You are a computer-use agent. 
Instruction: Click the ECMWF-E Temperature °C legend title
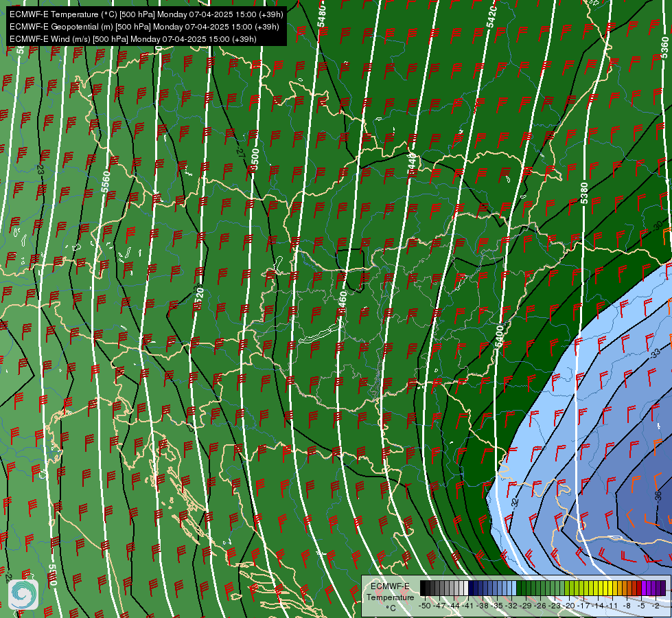(x=390, y=597)
